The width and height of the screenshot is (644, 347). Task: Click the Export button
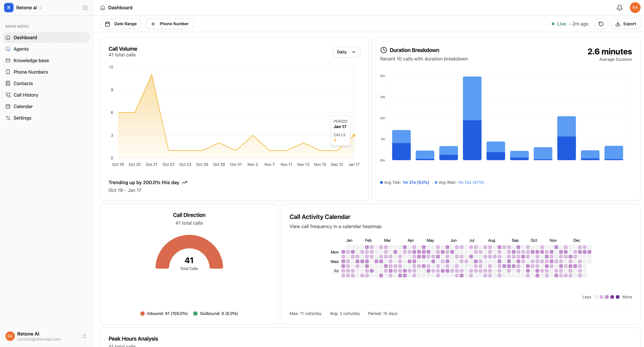(x=625, y=24)
